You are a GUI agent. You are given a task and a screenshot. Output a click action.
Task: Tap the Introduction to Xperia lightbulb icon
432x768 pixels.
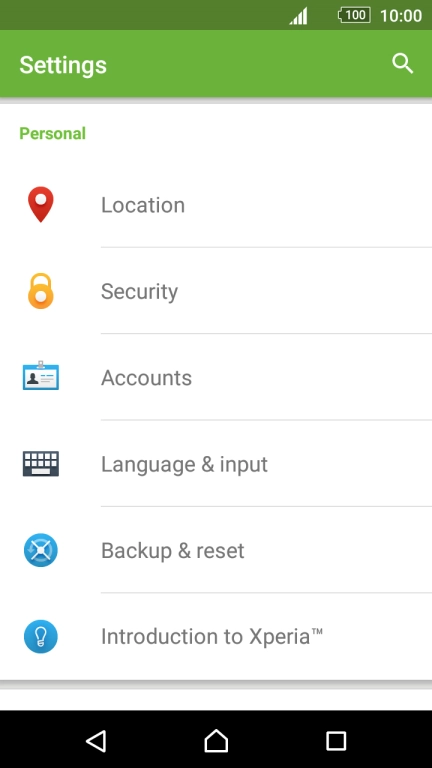point(41,636)
